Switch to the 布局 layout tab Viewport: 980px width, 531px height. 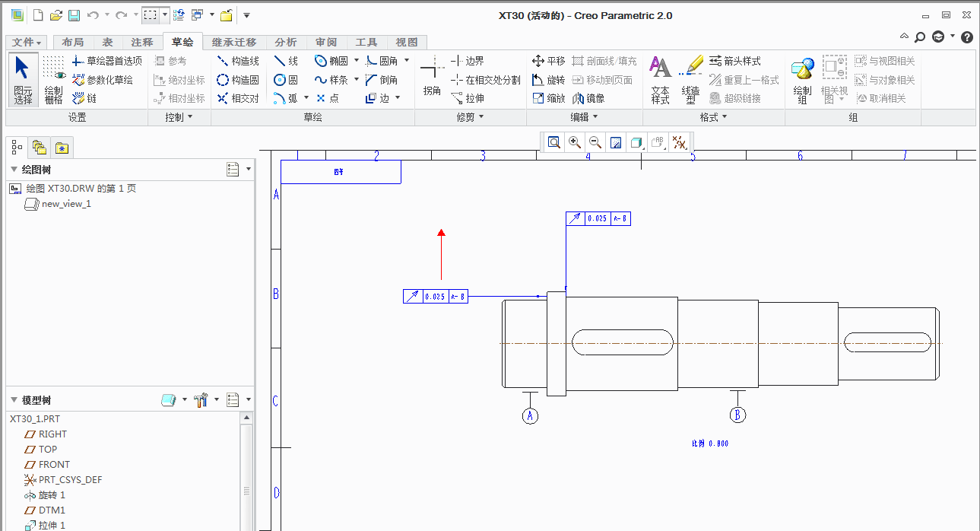click(x=72, y=43)
